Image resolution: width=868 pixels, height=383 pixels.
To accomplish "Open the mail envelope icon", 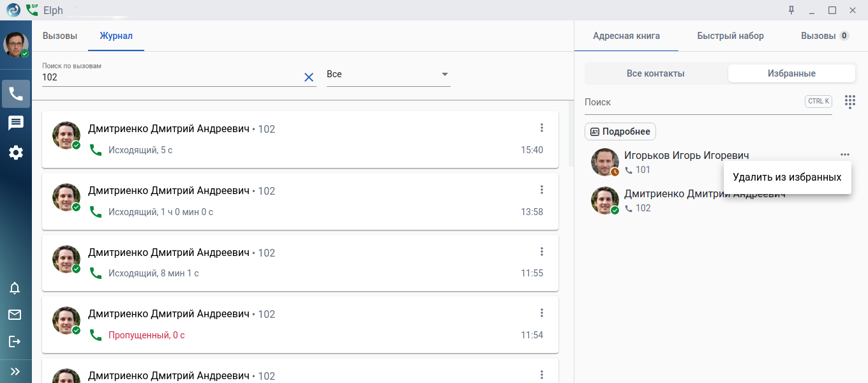I will 15,315.
